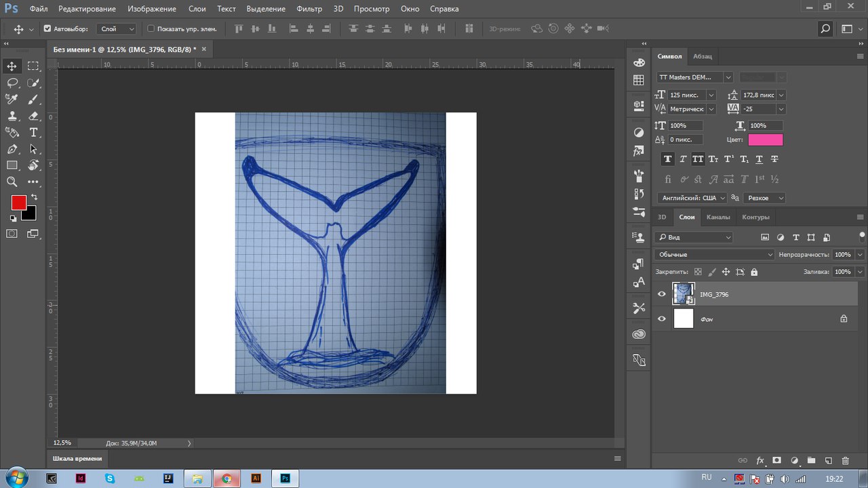Select the Quick Selection tool
Viewport: 868px width, 488px height.
point(33,83)
